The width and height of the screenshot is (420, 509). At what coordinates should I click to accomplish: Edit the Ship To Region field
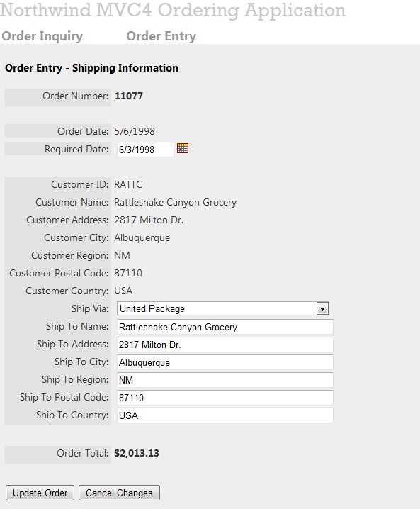[225, 380]
